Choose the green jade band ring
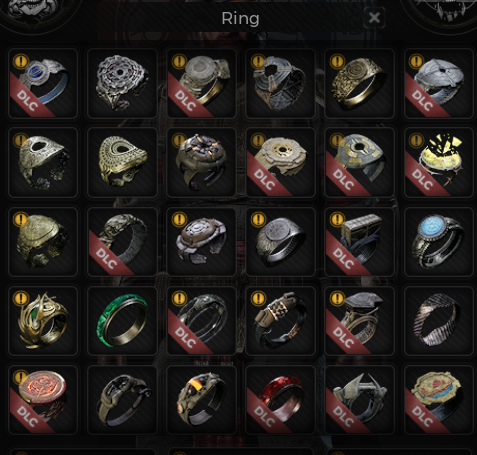 (x=122, y=321)
